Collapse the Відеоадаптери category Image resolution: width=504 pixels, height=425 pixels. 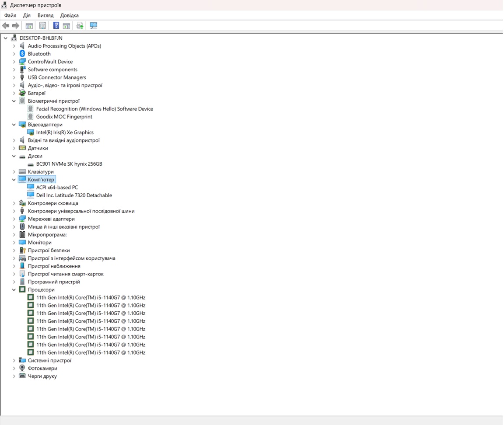point(14,125)
